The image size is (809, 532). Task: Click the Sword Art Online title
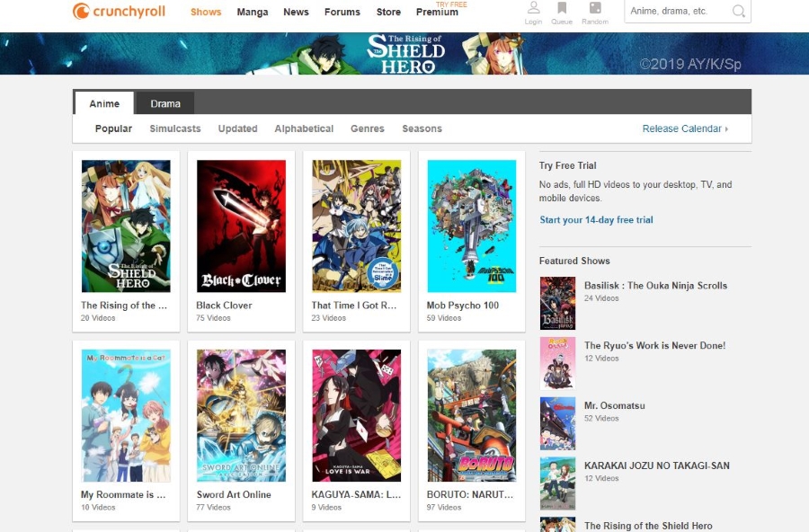234,494
